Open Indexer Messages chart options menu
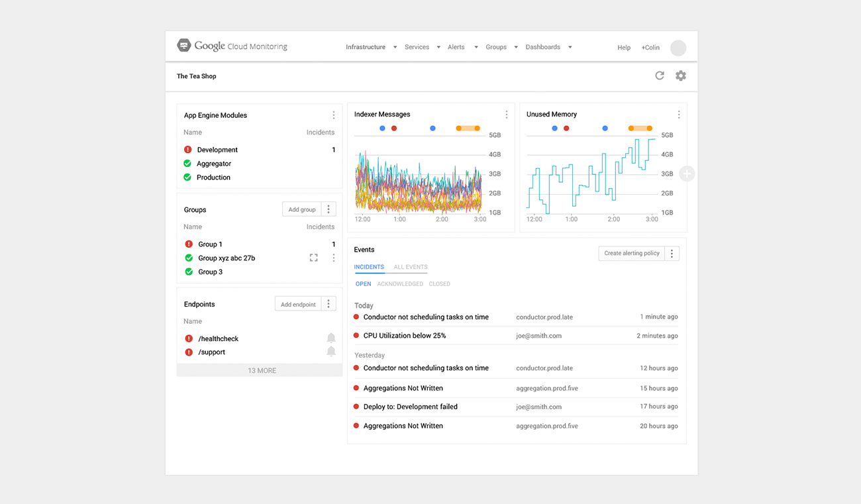861x504 pixels. tap(507, 115)
